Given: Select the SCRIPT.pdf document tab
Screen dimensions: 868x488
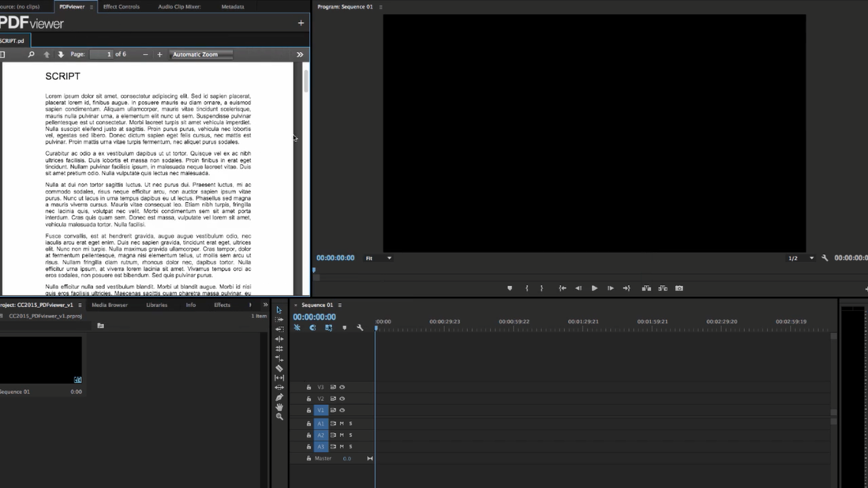Looking at the screenshot, I should (x=13, y=41).
